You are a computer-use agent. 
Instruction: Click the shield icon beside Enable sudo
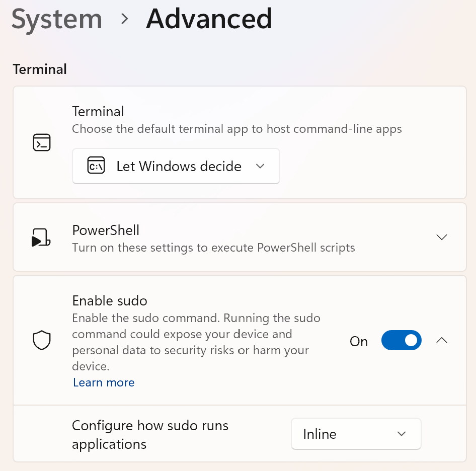[x=42, y=340]
